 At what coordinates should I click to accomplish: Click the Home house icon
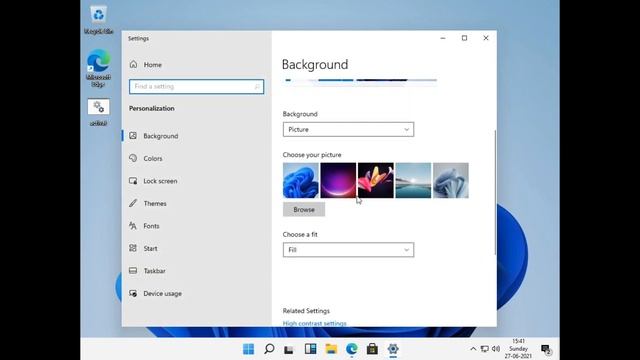133,64
